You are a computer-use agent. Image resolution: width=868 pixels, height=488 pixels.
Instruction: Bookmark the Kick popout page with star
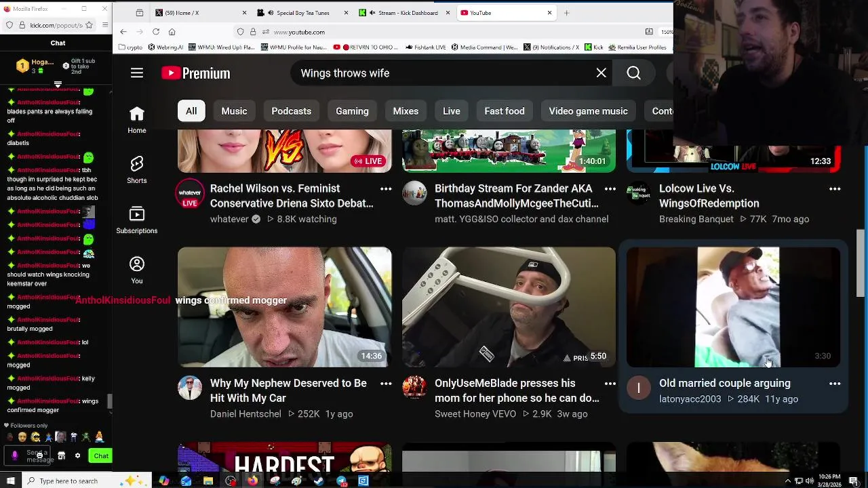click(89, 25)
